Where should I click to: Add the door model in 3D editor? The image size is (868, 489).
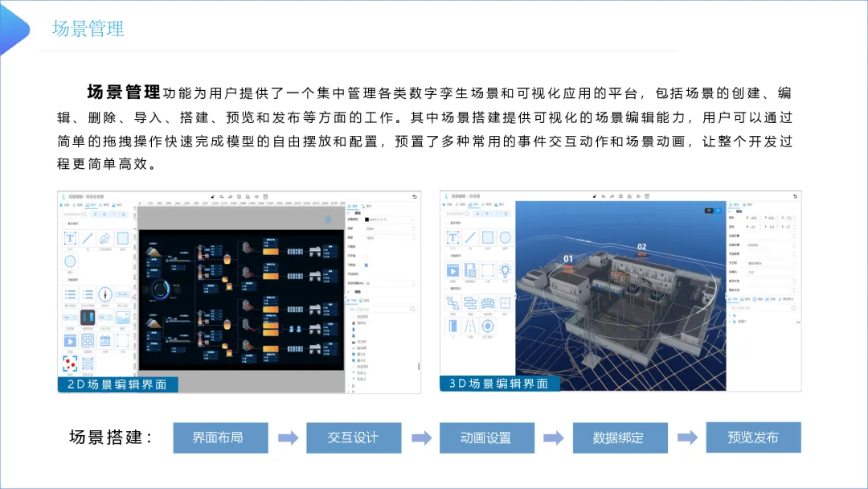452,327
